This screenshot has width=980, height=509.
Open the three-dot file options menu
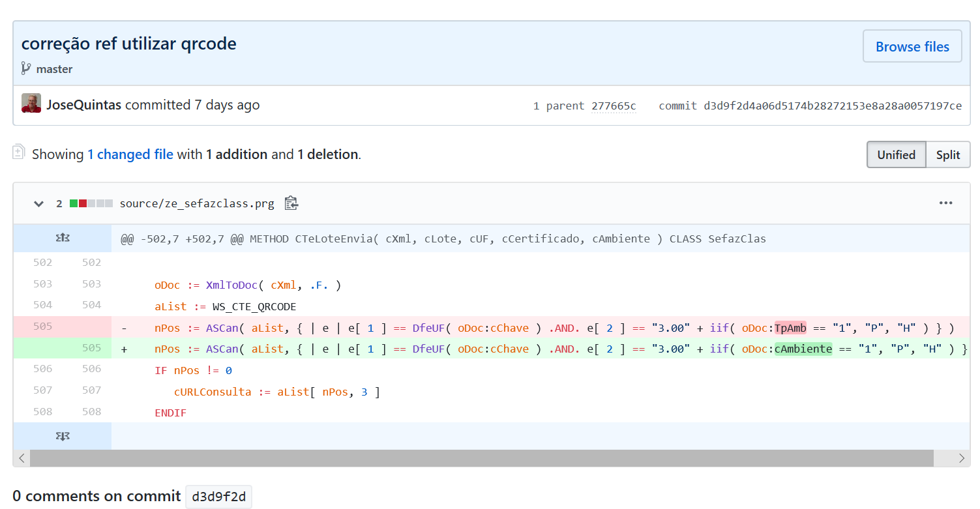pyautogui.click(x=945, y=203)
